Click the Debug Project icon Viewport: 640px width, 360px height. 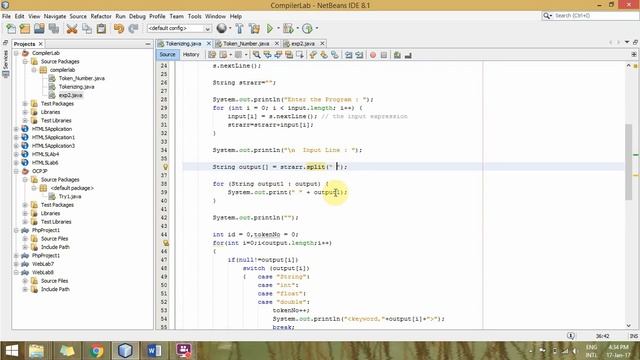(288, 29)
